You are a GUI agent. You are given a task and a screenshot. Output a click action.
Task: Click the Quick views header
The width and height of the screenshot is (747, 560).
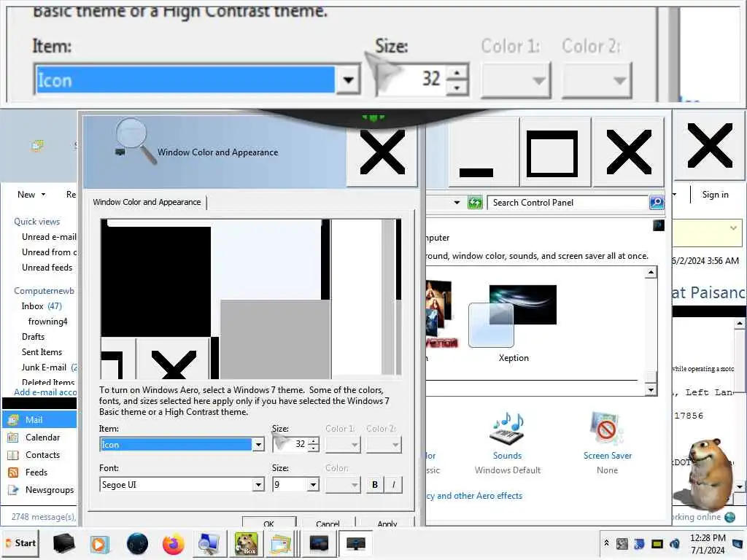(36, 222)
